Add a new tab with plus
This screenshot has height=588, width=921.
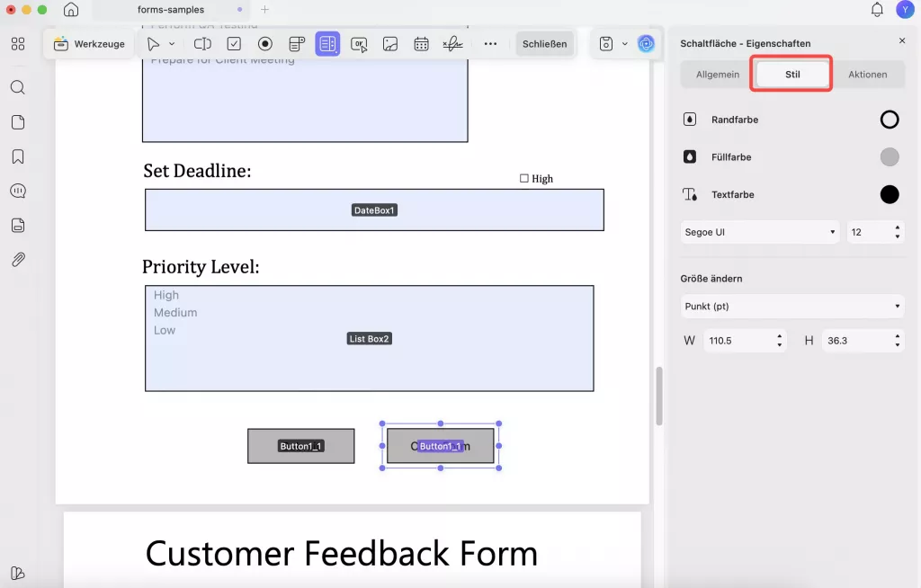[265, 9]
